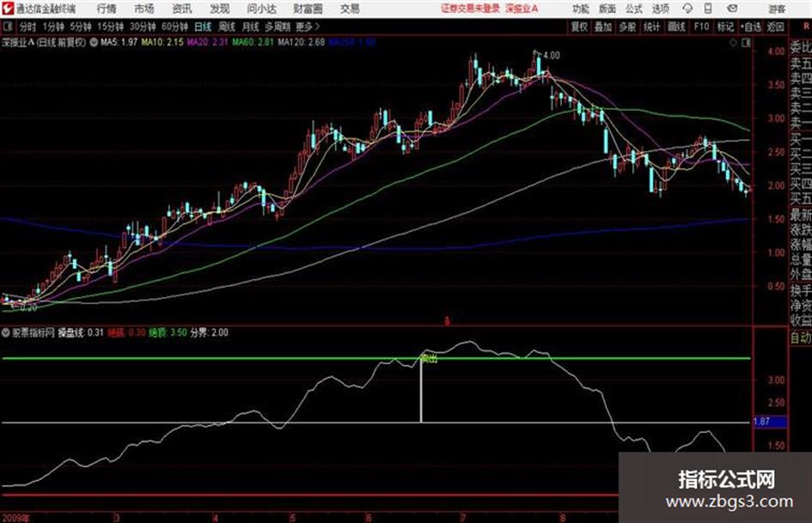The height and width of the screenshot is (523, 812).
Task: Expand the 更多 period options
Action: (x=308, y=27)
